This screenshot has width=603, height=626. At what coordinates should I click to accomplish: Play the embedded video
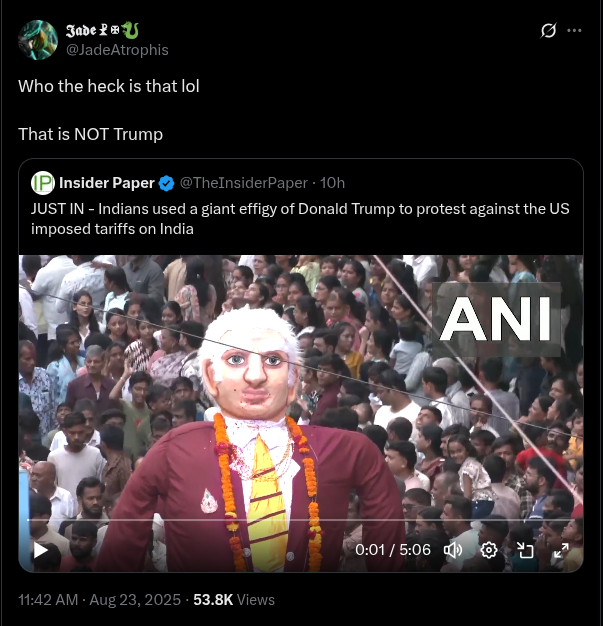tap(40, 551)
